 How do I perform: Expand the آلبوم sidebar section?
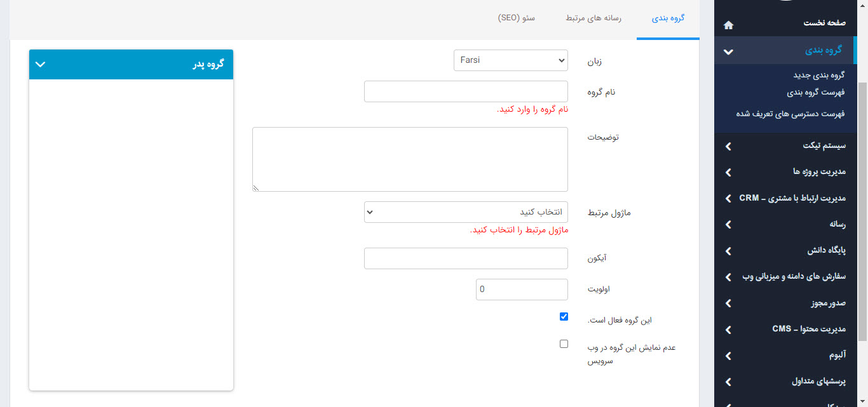(x=728, y=356)
